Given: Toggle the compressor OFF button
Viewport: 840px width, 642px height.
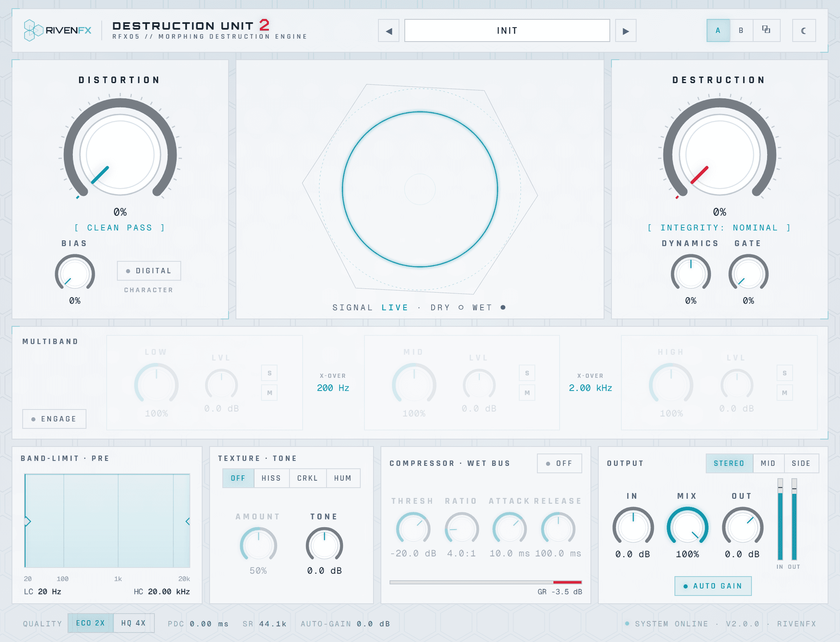Looking at the screenshot, I should coord(560,463).
